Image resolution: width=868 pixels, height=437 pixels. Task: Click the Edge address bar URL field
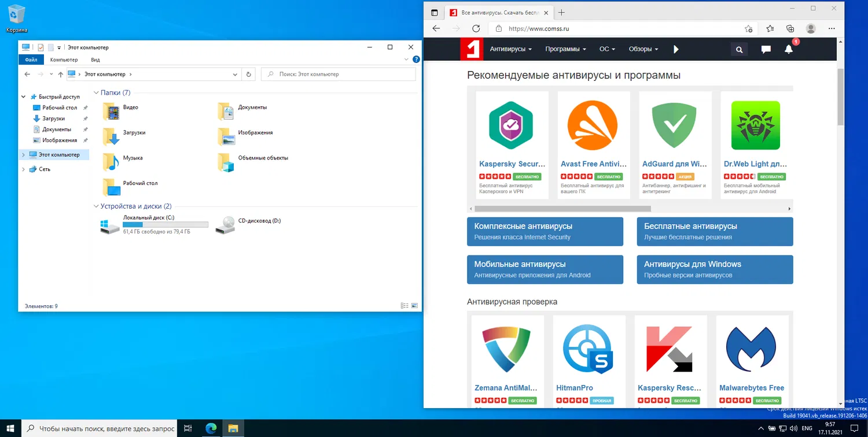pyautogui.click(x=624, y=28)
